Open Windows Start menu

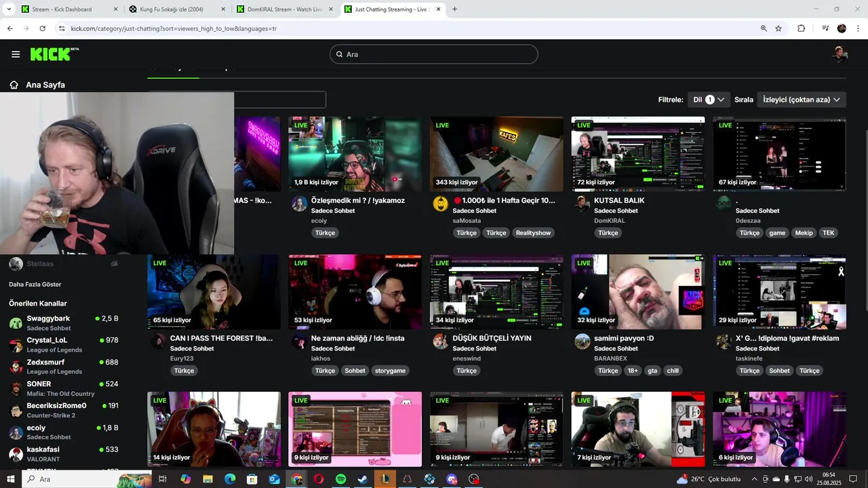tap(11, 479)
